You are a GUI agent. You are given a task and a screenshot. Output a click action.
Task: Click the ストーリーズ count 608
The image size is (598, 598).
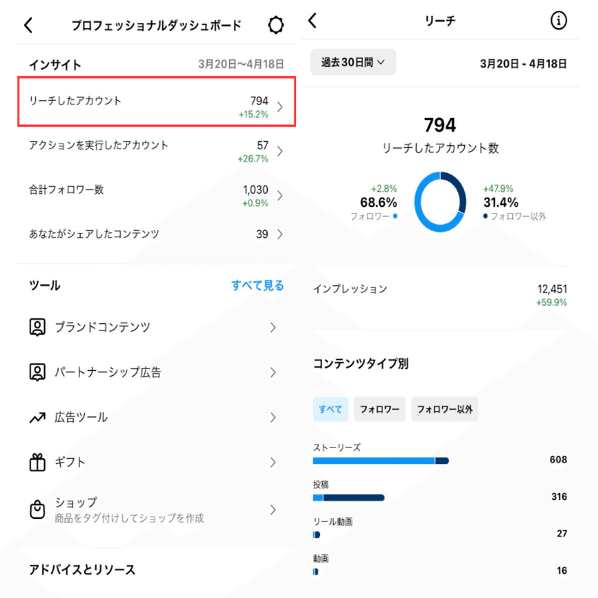click(558, 460)
